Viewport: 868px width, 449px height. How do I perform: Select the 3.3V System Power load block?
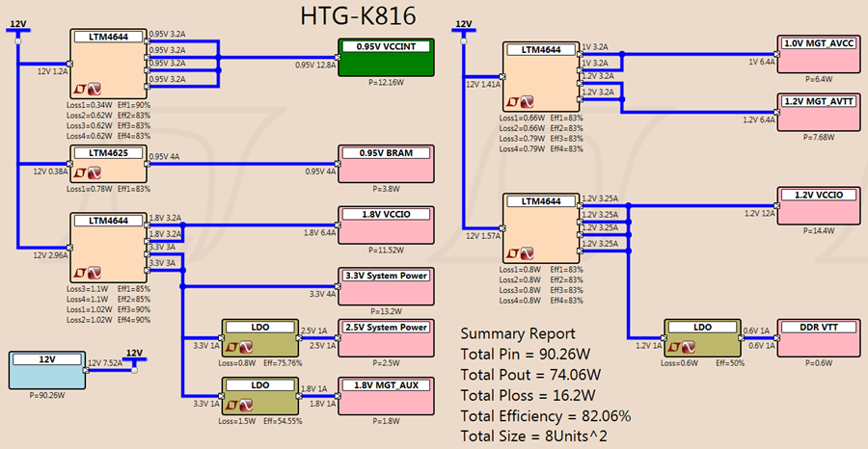387,286
